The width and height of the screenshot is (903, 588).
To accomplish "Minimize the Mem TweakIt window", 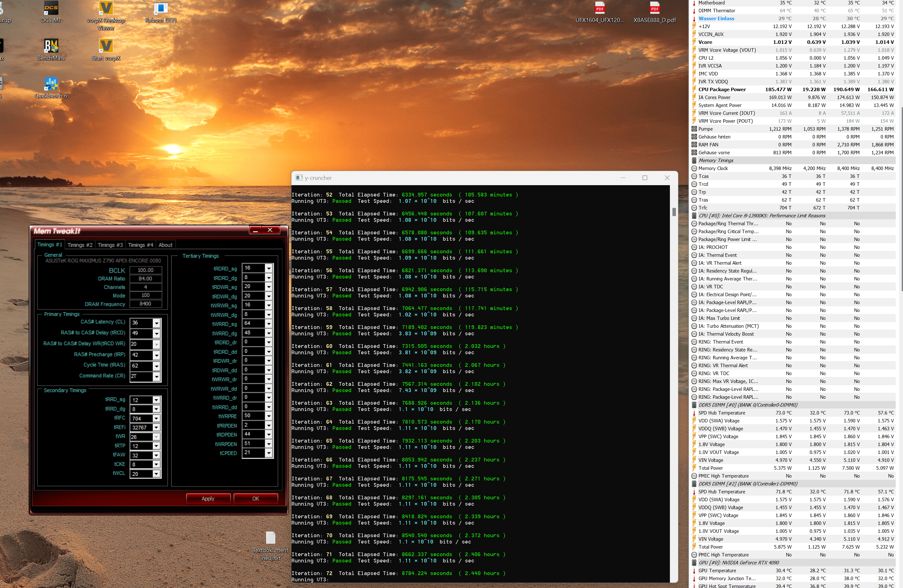I will 255,230.
